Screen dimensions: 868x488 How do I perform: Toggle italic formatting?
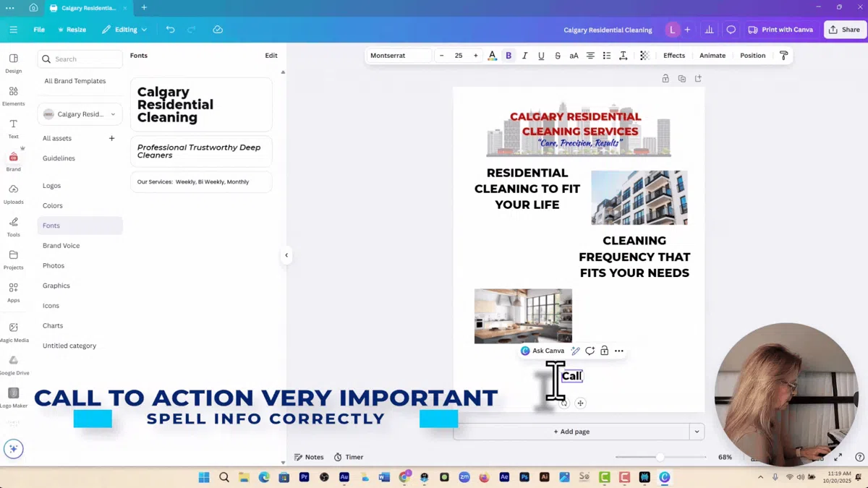(524, 56)
